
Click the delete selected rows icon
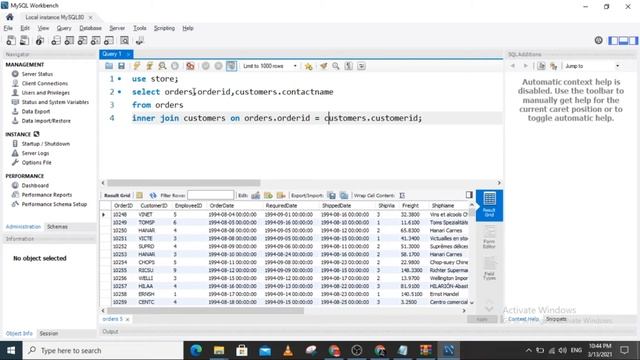281,195
